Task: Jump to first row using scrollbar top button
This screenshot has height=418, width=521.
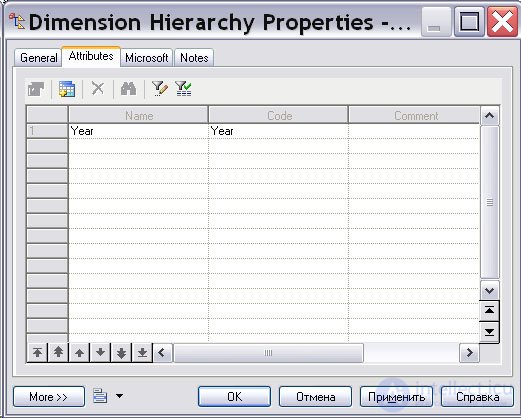Action: coord(489,311)
